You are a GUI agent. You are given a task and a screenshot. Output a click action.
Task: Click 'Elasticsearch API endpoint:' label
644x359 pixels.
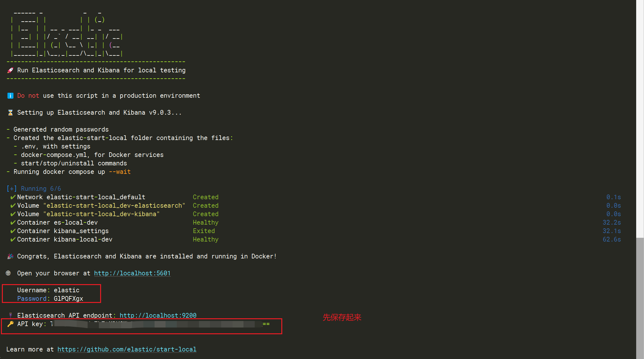tap(67, 315)
